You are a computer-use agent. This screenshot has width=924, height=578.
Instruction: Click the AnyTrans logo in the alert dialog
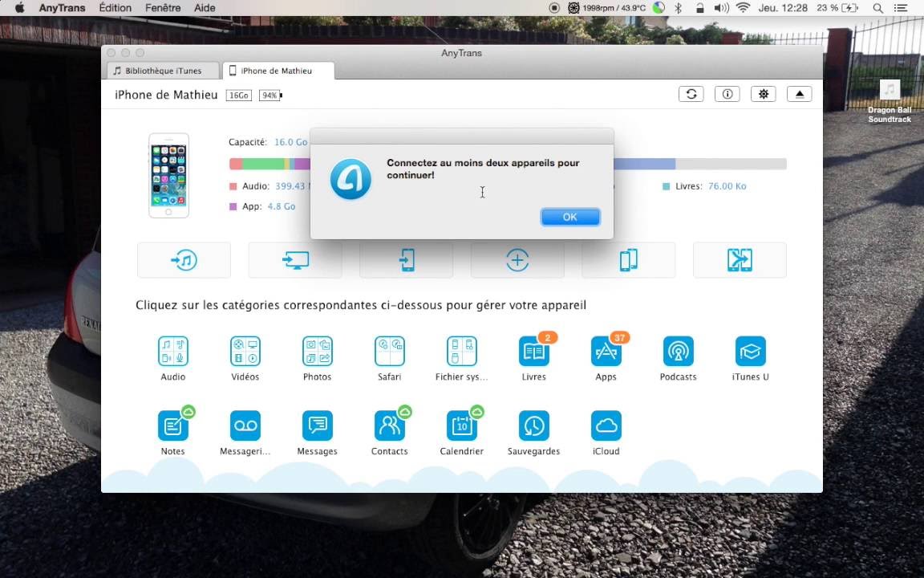(351, 179)
